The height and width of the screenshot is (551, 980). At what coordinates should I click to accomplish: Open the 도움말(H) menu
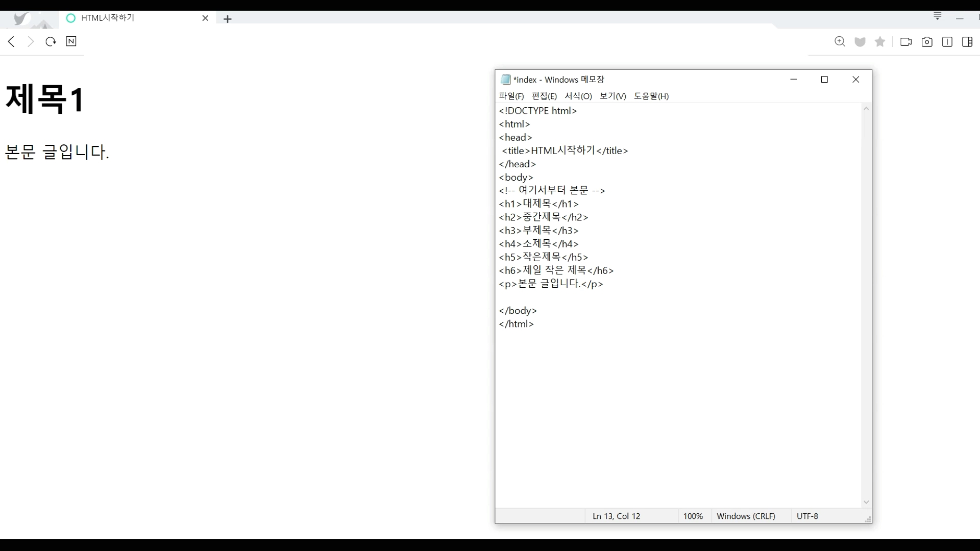click(x=651, y=96)
